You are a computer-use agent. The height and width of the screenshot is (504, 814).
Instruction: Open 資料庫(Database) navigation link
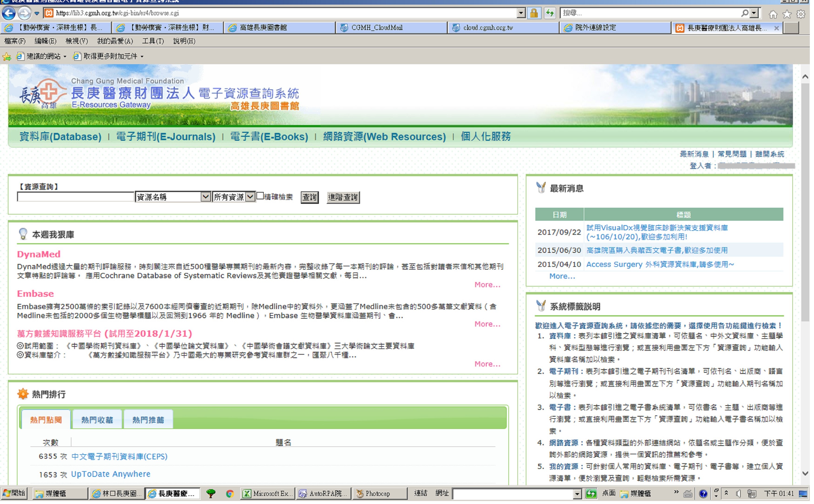pos(60,137)
